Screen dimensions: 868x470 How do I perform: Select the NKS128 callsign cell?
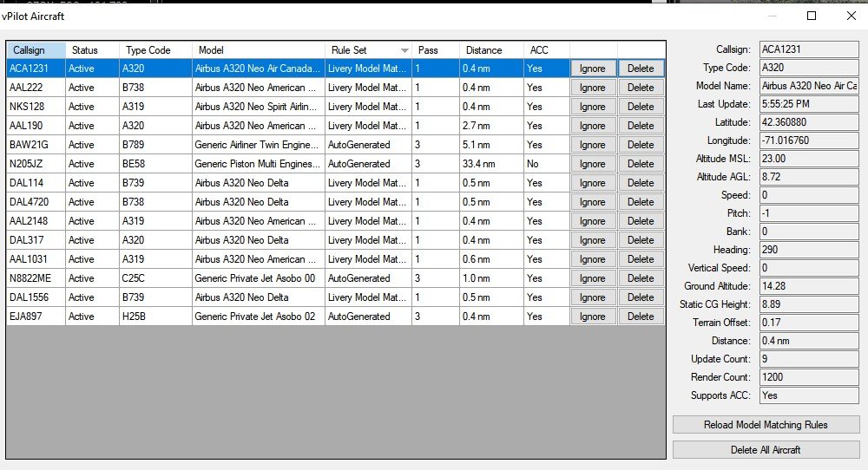(36, 107)
